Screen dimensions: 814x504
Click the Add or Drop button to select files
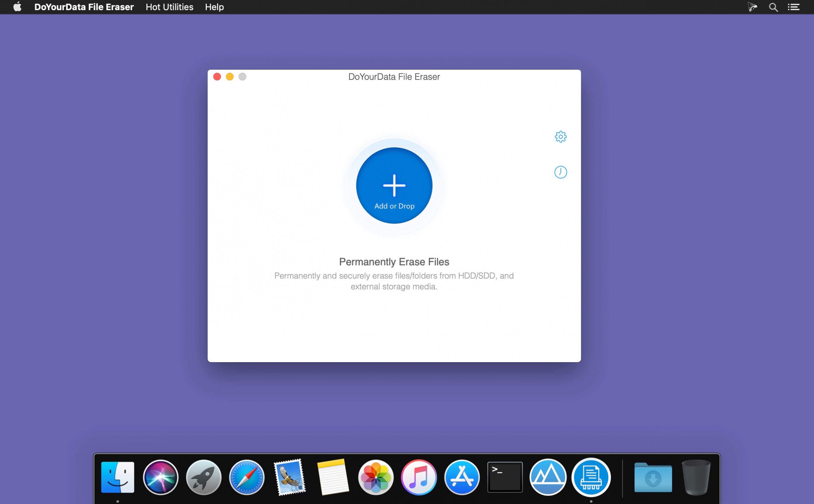pos(394,185)
